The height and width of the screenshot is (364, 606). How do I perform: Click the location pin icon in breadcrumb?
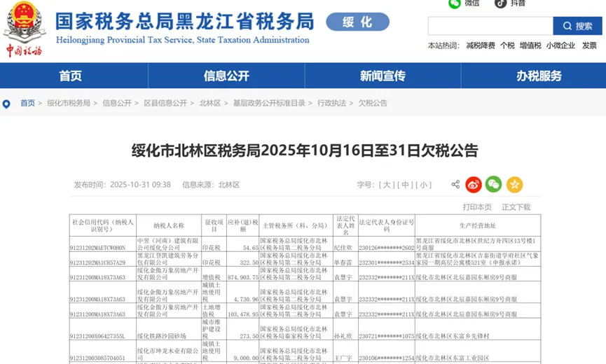tap(7, 104)
